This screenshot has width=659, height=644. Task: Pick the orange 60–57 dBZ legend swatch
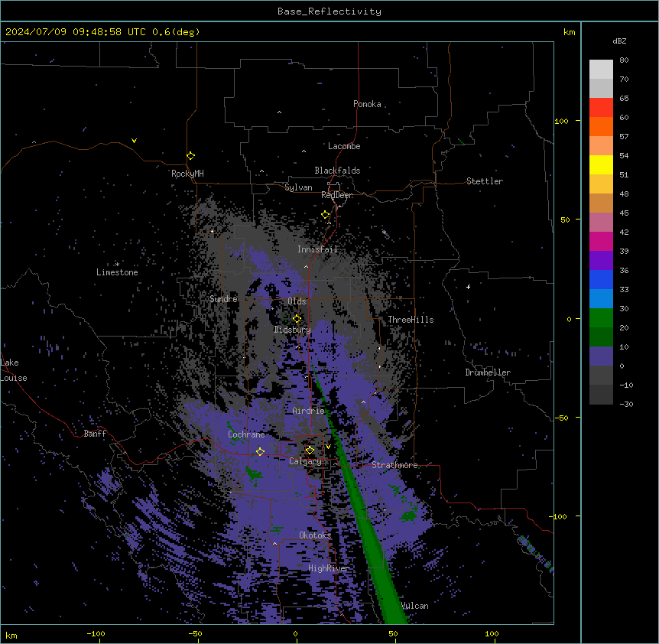pos(601,126)
